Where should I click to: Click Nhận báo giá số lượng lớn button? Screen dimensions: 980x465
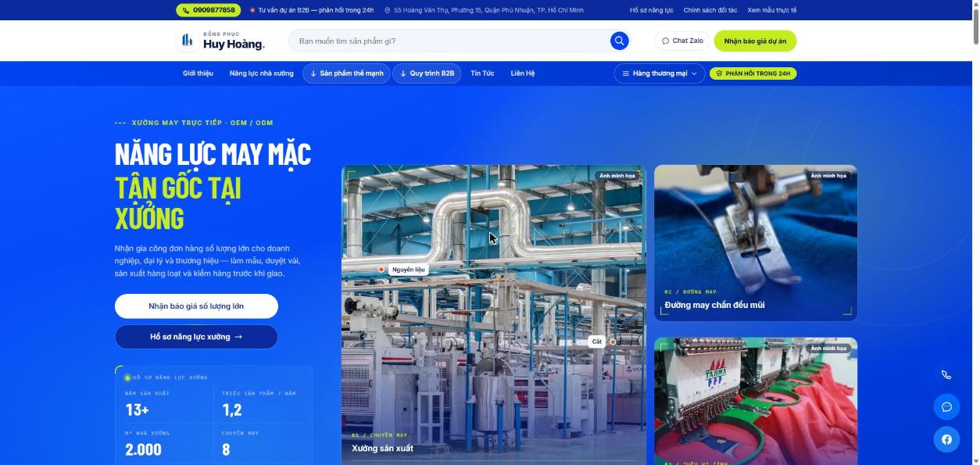pos(196,306)
